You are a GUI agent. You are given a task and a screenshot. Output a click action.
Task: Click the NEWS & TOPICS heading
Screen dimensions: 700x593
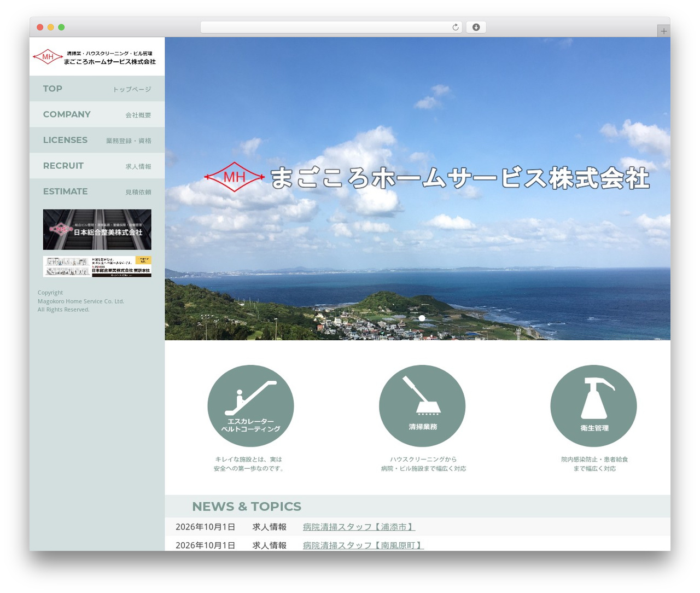pos(247,507)
